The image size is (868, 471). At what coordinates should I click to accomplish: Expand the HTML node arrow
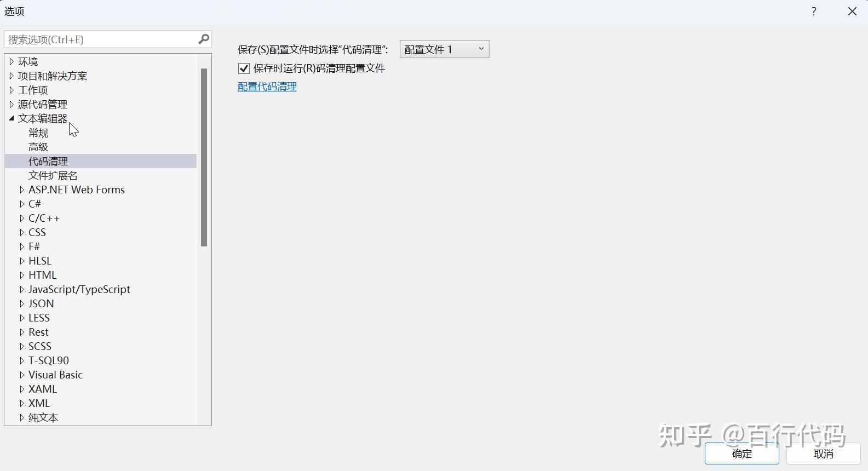22,275
